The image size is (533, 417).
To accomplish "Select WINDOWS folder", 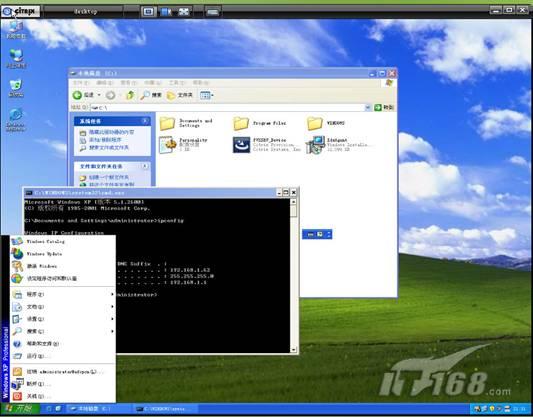I will click(x=326, y=123).
